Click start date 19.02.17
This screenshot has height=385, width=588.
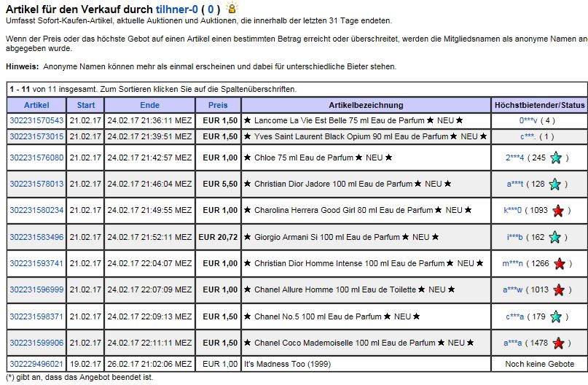point(85,364)
